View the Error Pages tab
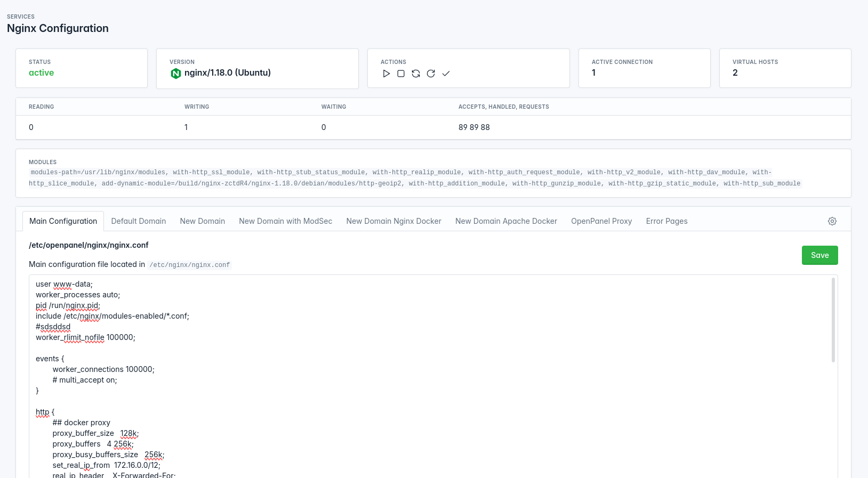The height and width of the screenshot is (478, 868). click(666, 221)
